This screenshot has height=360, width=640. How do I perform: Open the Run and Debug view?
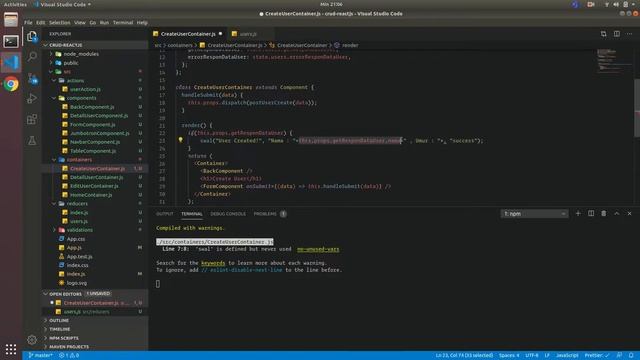click(32, 98)
